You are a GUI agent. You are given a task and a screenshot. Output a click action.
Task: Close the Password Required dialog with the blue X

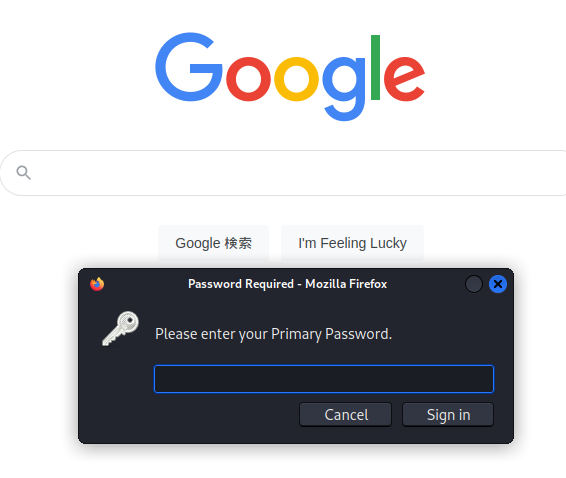coord(498,284)
